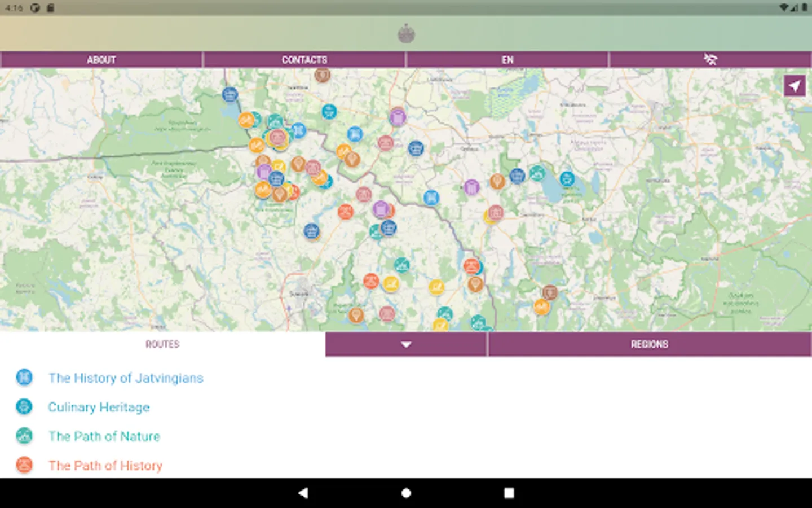Click the cyan Culinary Heritage list icon
The height and width of the screenshot is (508, 812).
[24, 406]
